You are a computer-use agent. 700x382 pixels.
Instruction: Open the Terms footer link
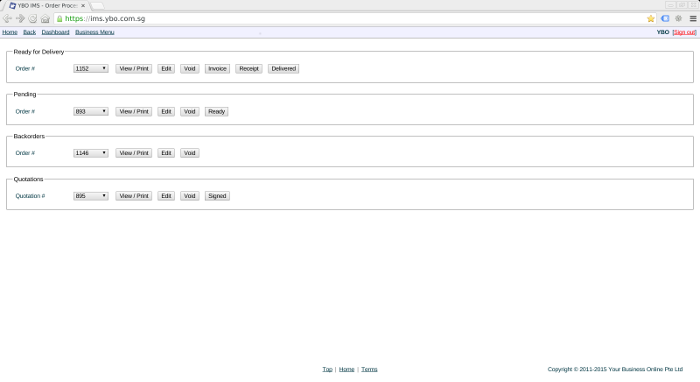click(x=369, y=369)
